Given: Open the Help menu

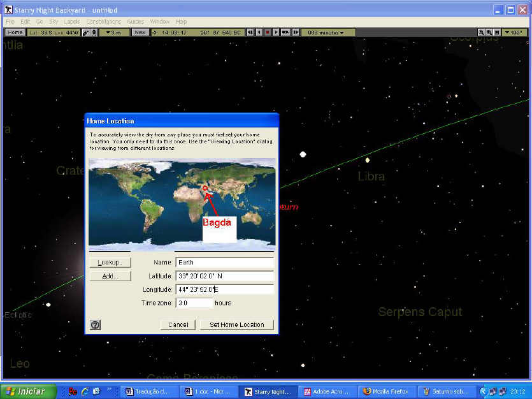Looking at the screenshot, I should point(182,22).
